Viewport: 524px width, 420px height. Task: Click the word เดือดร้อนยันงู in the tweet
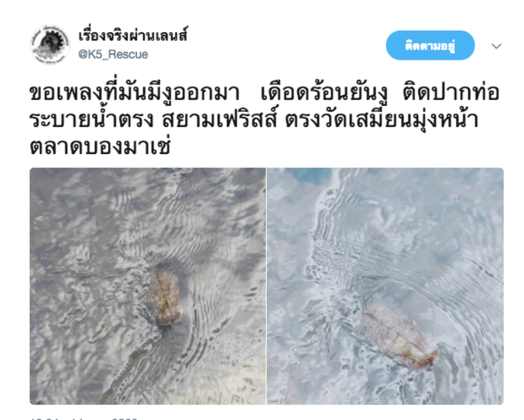pyautogui.click(x=324, y=92)
